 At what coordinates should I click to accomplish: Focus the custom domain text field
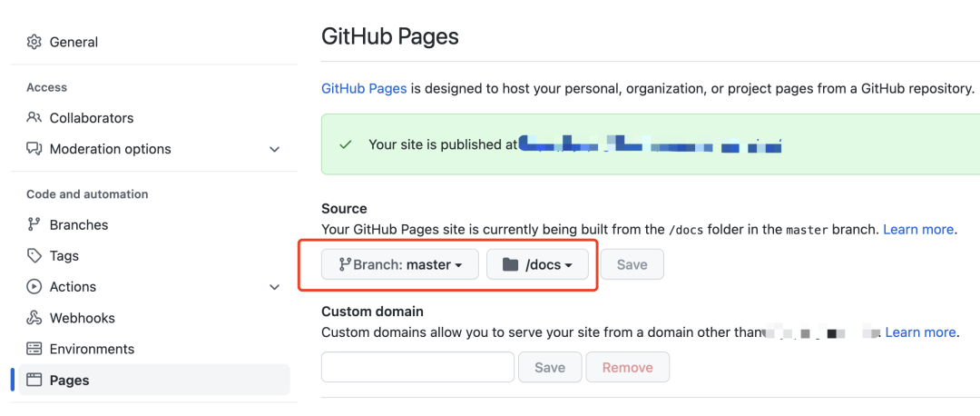[417, 367]
